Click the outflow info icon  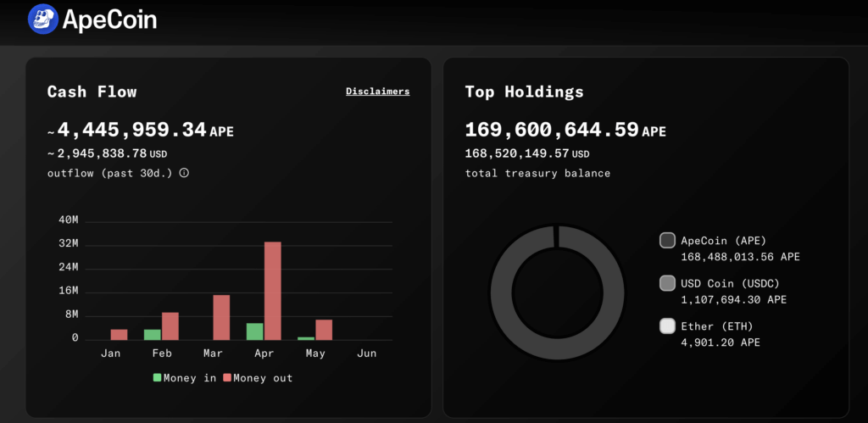[184, 173]
